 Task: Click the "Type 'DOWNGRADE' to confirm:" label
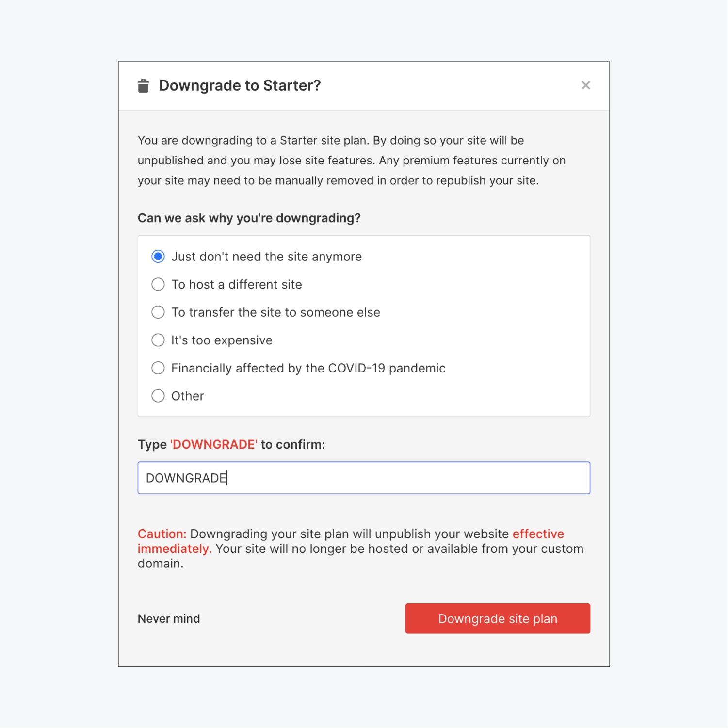click(x=231, y=444)
